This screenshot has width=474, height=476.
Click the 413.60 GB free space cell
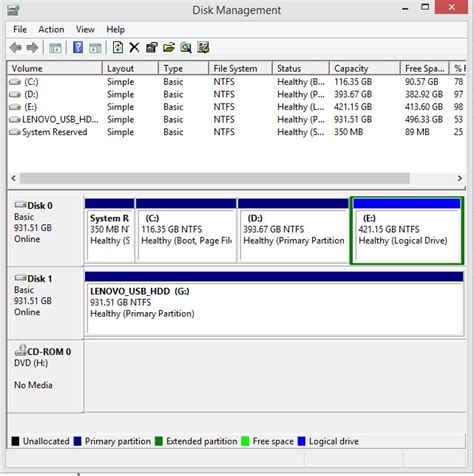(424, 107)
